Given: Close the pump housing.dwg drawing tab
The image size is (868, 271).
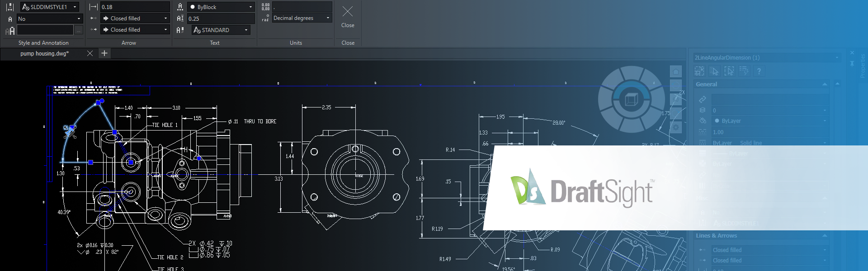Looking at the screenshot, I should pyautogui.click(x=90, y=53).
